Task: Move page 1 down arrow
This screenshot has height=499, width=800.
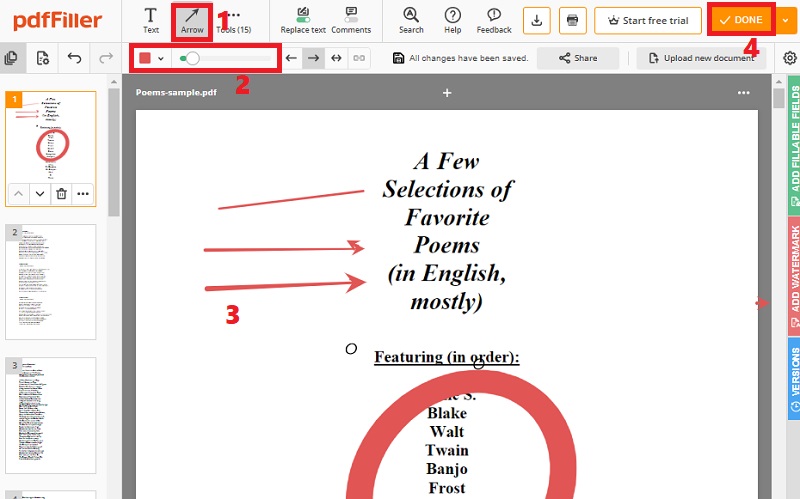Action: click(x=40, y=194)
